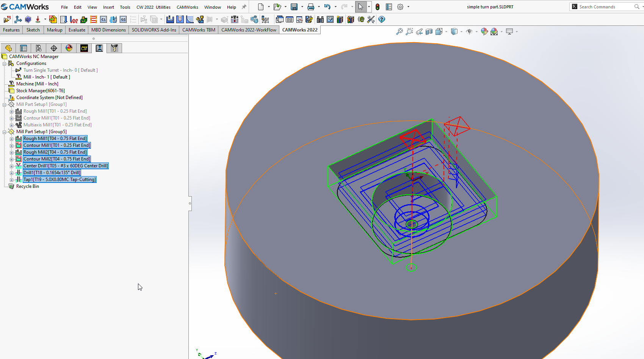644x359 pixels.
Task: Click the Search Commands input field
Action: point(606,7)
